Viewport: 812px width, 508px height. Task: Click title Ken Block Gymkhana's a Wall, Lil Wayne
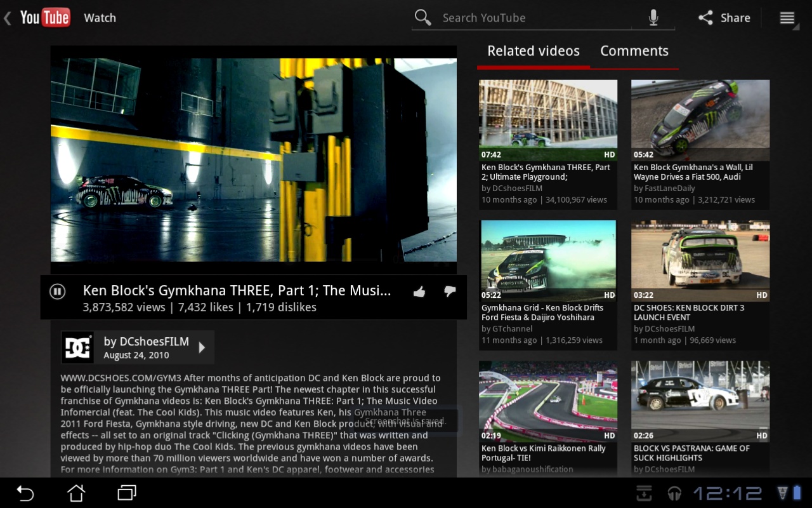pyautogui.click(x=693, y=172)
